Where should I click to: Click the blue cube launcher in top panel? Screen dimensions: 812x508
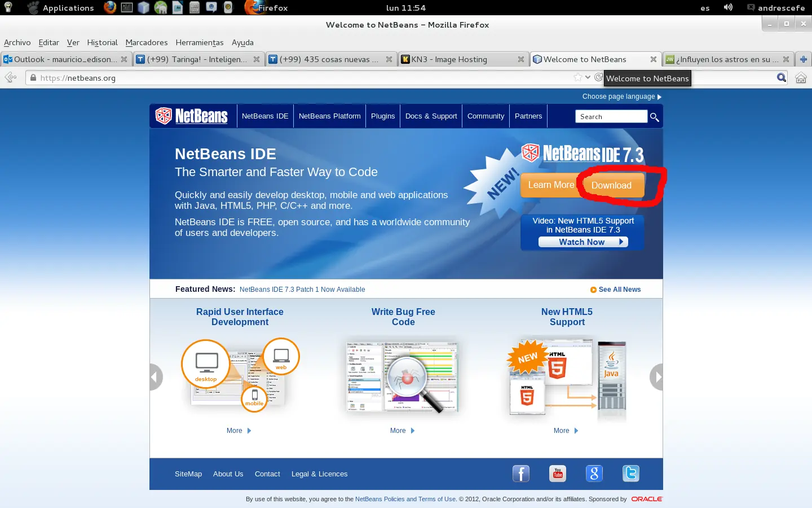click(144, 7)
